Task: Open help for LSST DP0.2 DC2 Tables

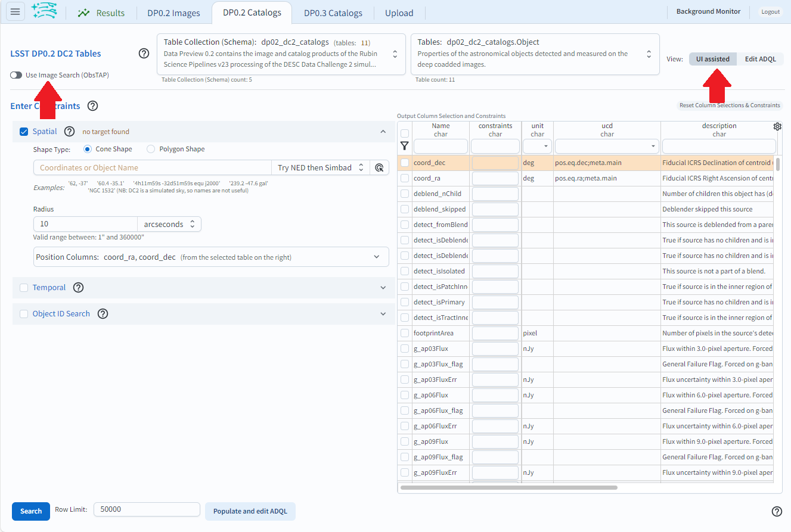Action: coord(144,53)
